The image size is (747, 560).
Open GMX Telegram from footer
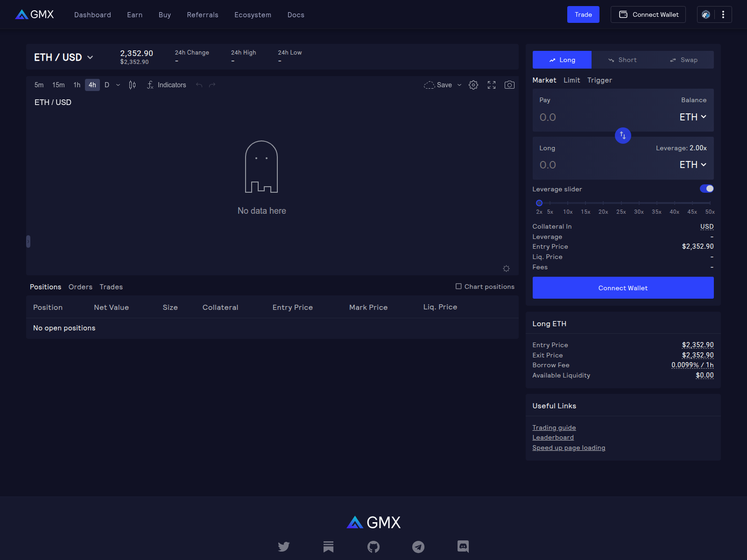point(418,546)
